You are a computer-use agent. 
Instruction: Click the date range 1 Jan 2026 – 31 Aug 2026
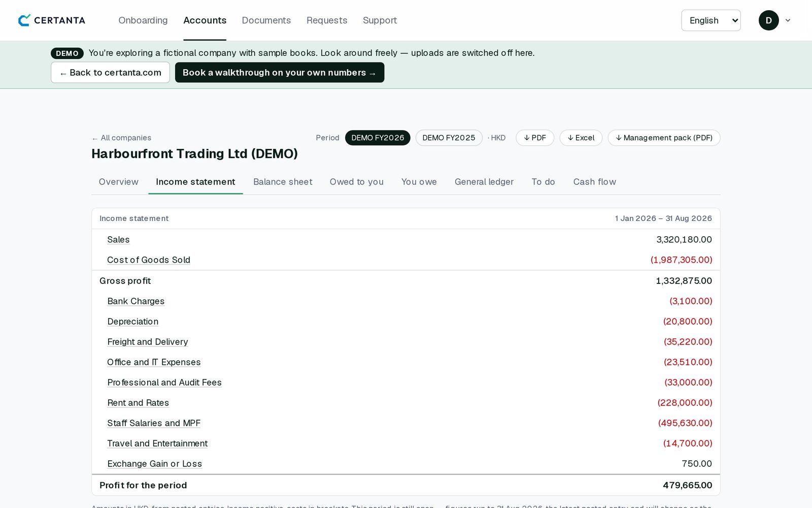[x=663, y=218]
